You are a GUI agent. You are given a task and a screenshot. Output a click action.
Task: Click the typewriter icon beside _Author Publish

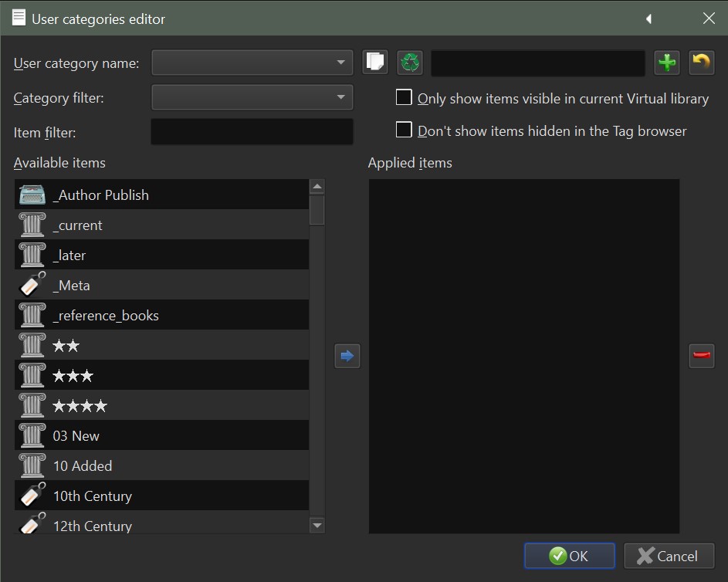[x=32, y=195]
